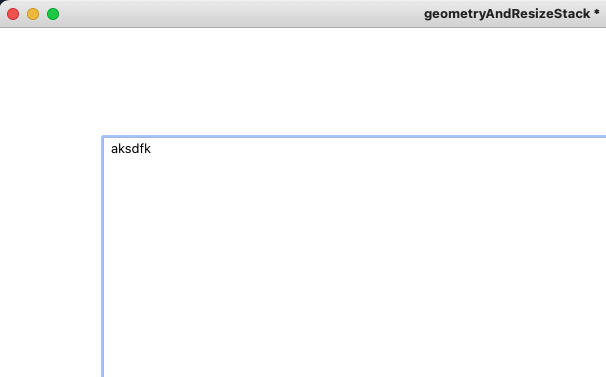Viewport: 606px width, 377px height.
Task: Minimize the window with yellow button
Action: coord(33,14)
